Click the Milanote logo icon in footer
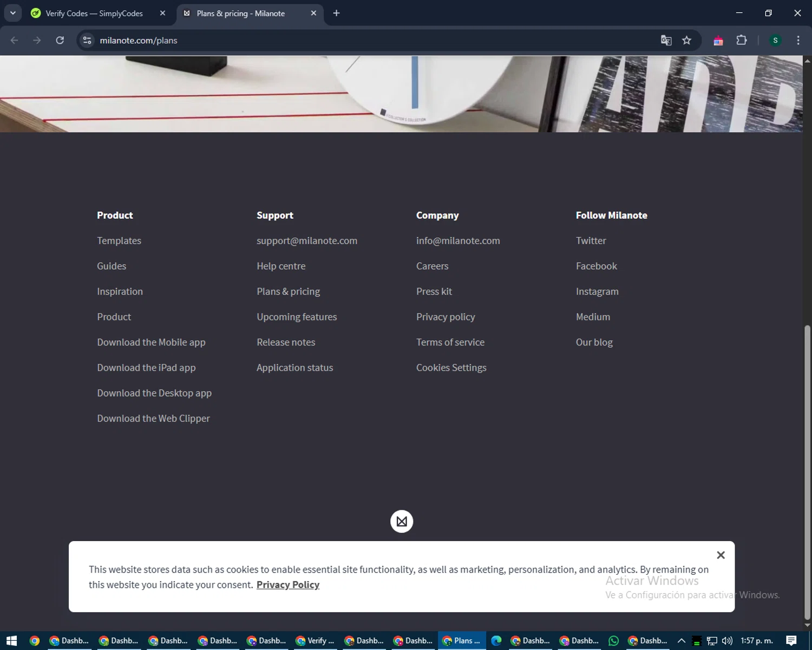This screenshot has width=812, height=650. point(402,521)
